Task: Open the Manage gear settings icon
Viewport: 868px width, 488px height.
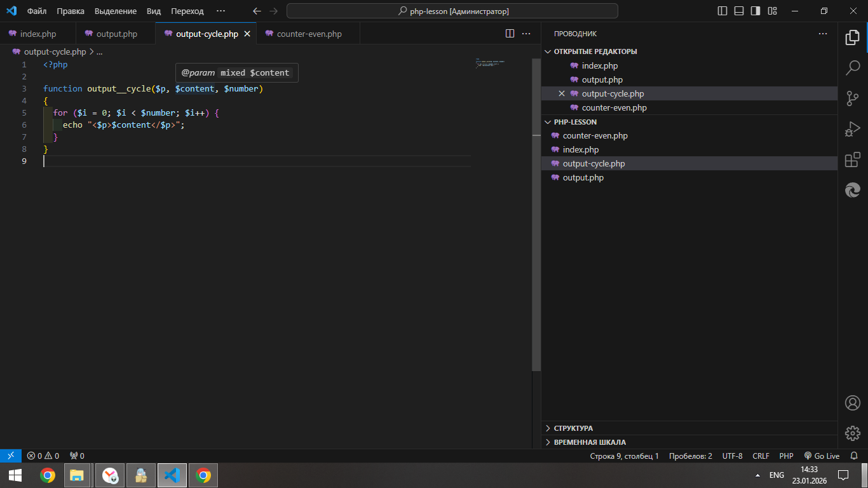Action: 853,433
